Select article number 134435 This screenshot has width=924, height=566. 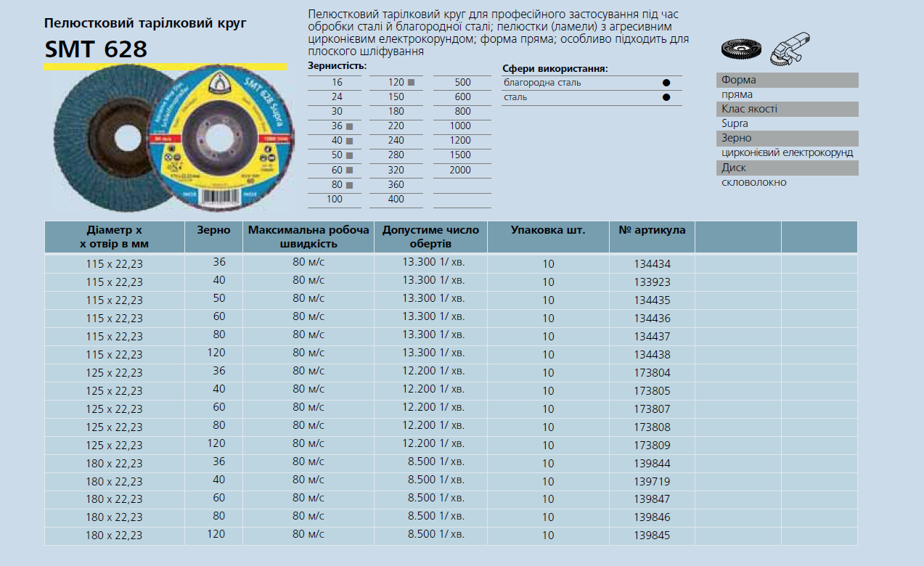point(653,300)
